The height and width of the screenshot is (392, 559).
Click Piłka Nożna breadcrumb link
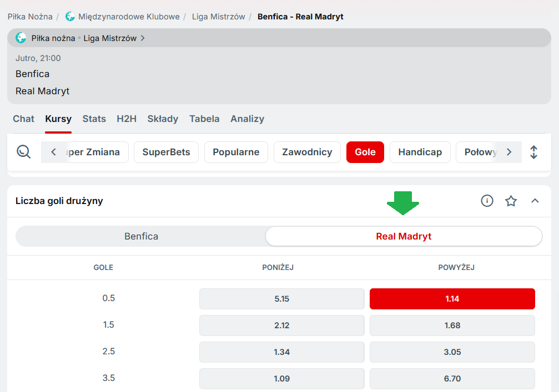[30, 17]
